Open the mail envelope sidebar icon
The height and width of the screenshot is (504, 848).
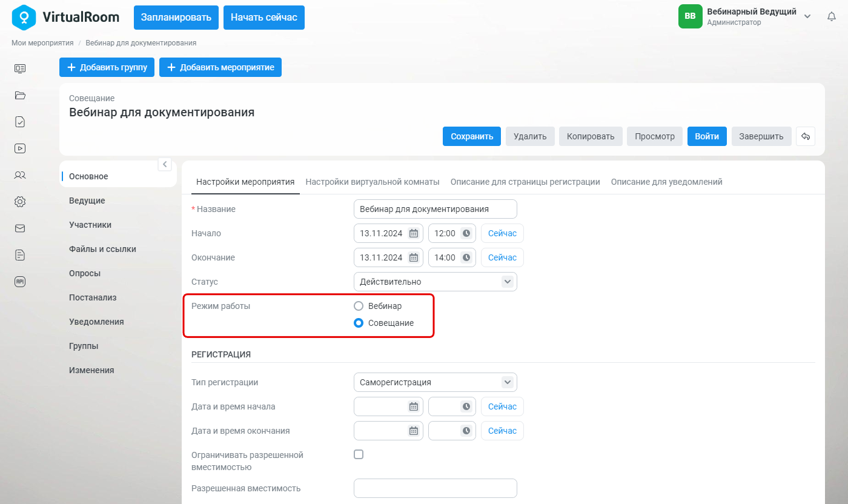(20, 228)
